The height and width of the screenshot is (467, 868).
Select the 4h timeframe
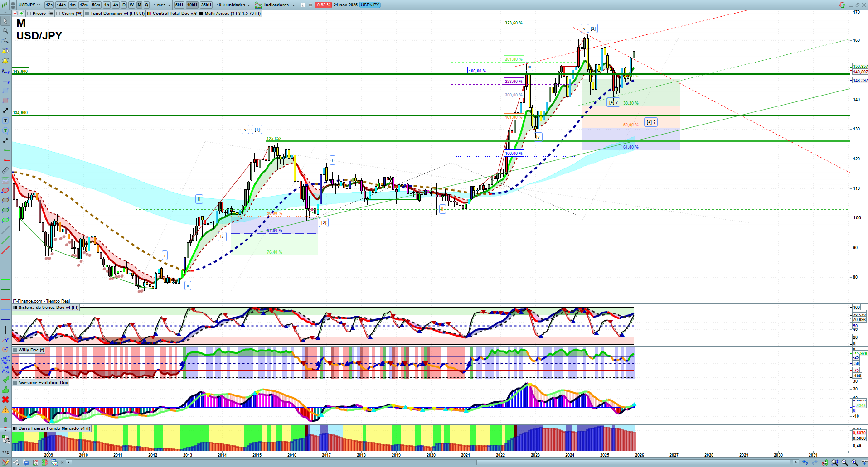(x=116, y=5)
